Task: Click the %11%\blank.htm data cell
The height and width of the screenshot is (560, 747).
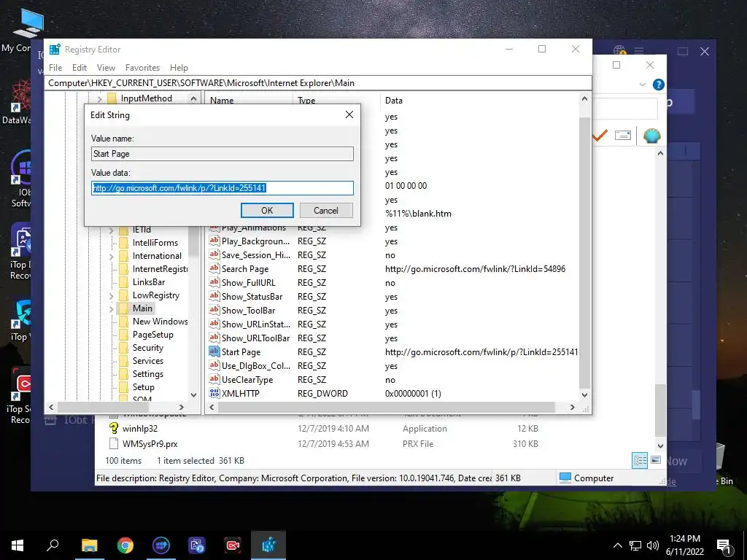Action: pos(418,214)
